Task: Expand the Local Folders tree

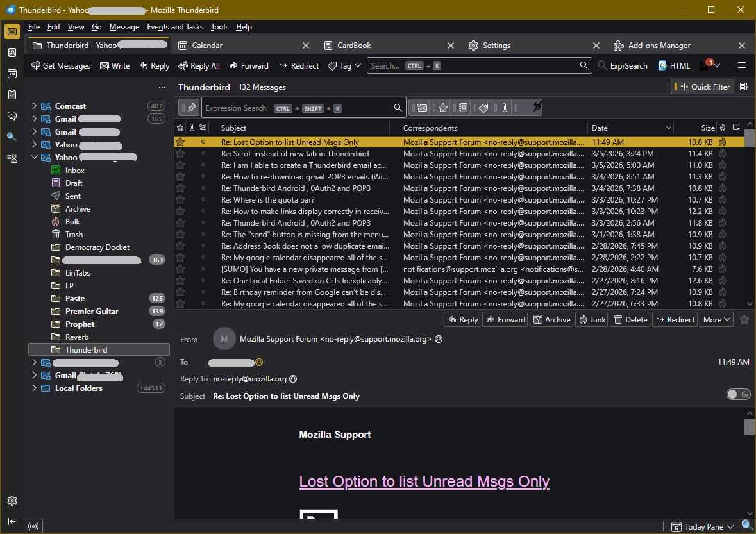Action: [x=34, y=388]
